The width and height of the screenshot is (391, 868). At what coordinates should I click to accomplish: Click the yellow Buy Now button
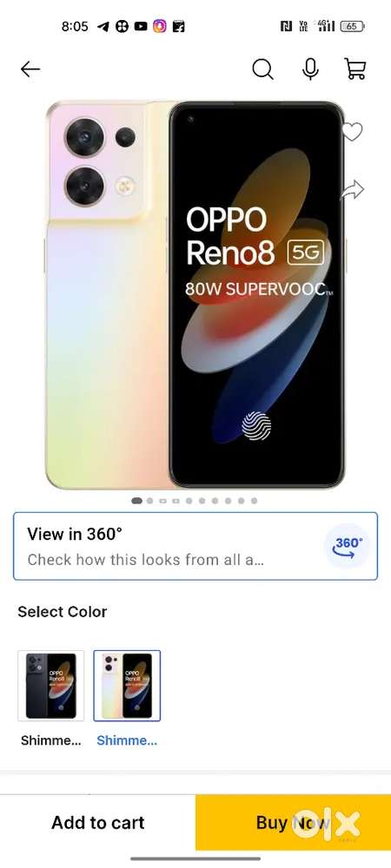[x=293, y=823]
